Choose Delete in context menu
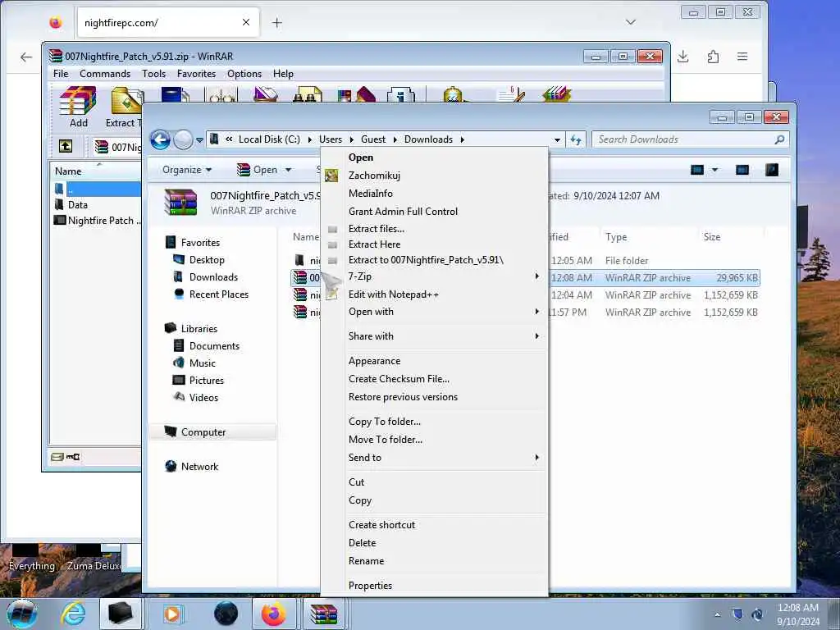Viewport: 840px width, 630px height. [362, 543]
